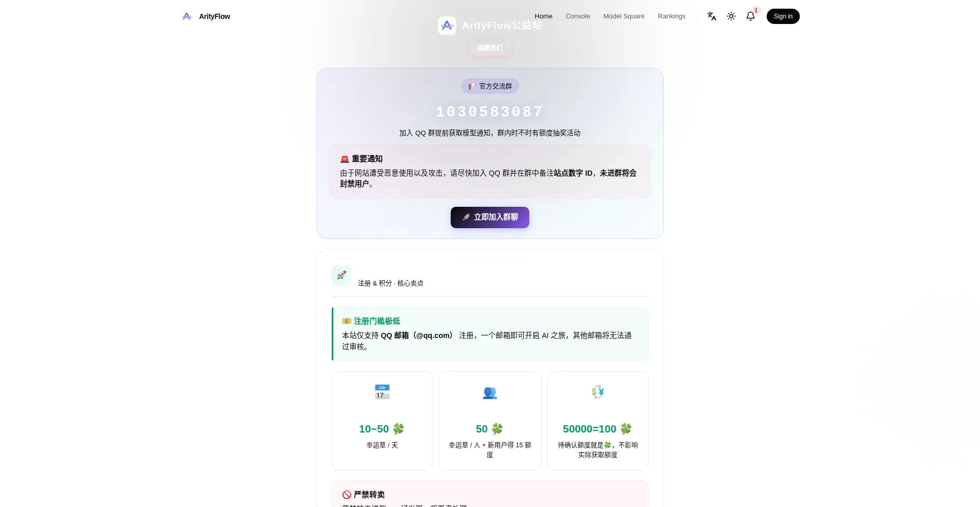The height and width of the screenshot is (507, 980).
Task: Click the QQ group number 1030583087
Action: pos(490,112)
